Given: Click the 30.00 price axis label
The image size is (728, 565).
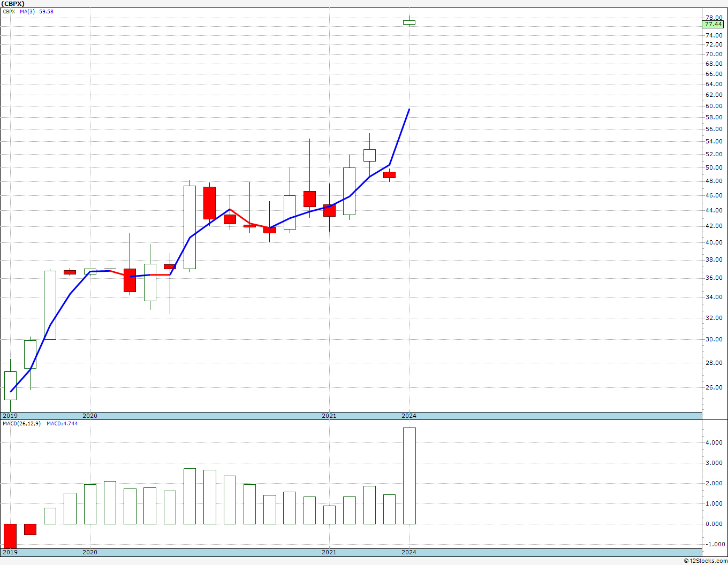Looking at the screenshot, I should tap(714, 339).
